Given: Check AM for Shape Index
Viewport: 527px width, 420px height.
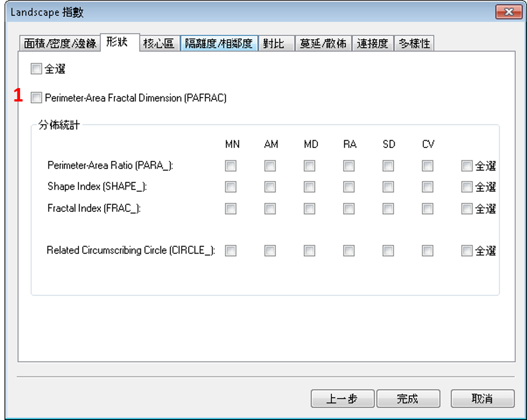Looking at the screenshot, I should click(270, 187).
